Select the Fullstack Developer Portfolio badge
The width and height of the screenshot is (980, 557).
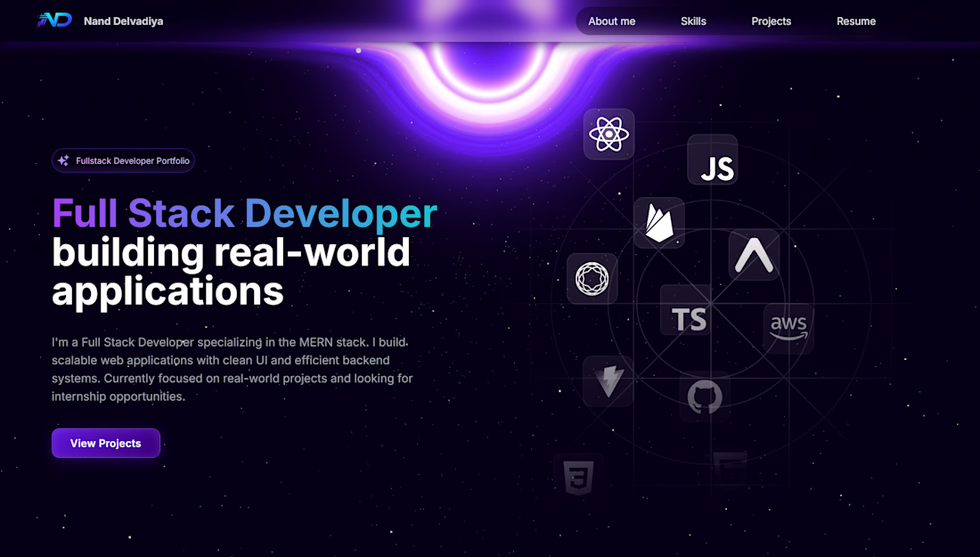pos(123,160)
